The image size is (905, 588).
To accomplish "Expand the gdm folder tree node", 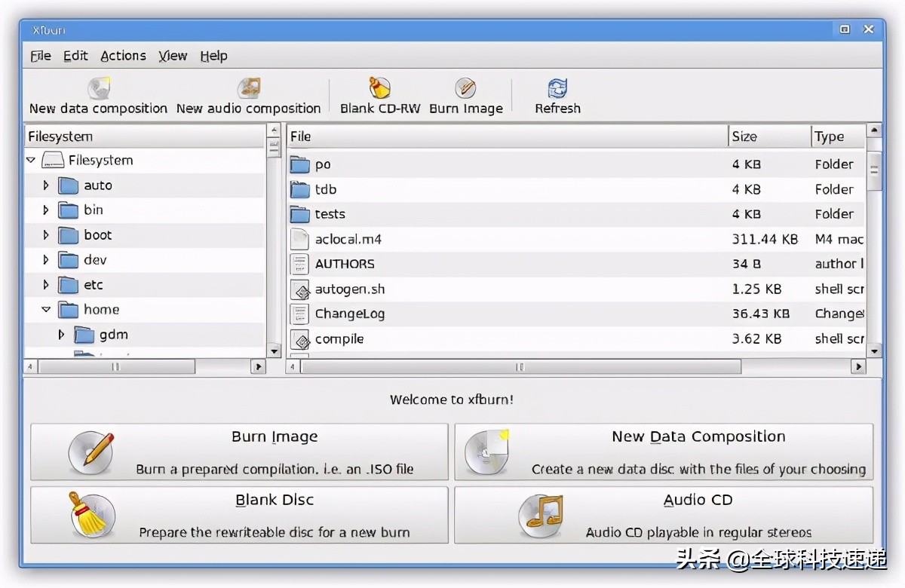I will coord(62,335).
